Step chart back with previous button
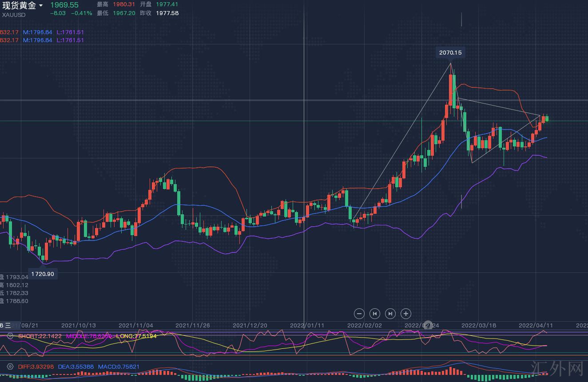The height and width of the screenshot is (382, 588). (x=375, y=314)
